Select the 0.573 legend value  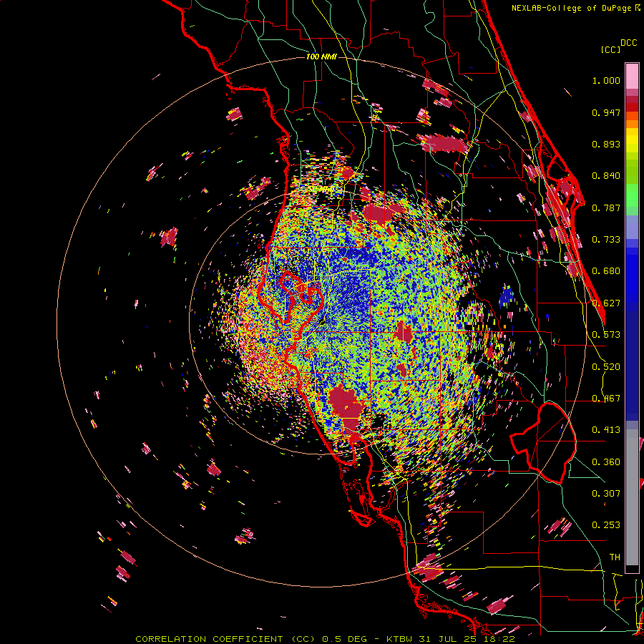coord(606,335)
